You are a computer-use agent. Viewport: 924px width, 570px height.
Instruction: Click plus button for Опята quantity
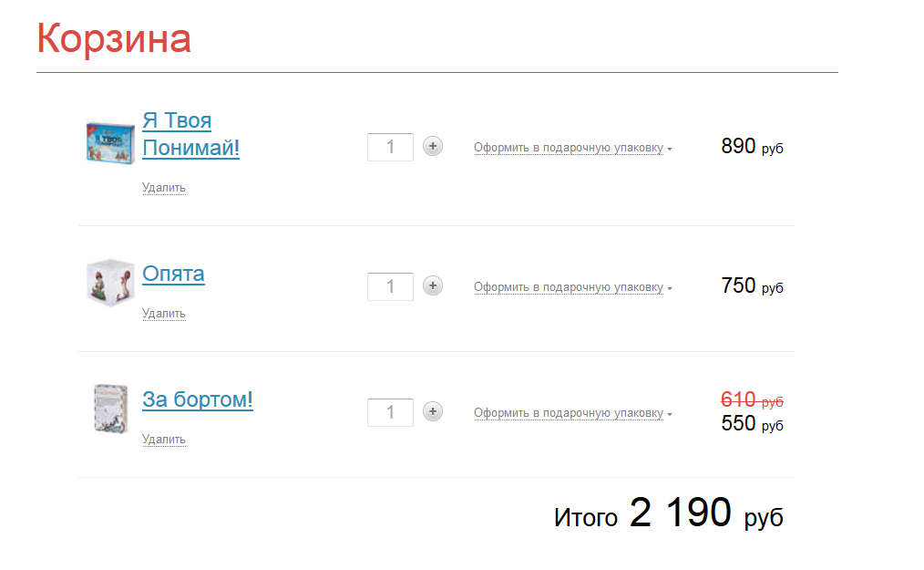[x=433, y=286]
